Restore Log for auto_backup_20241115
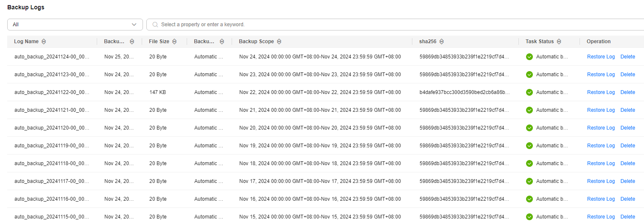 (x=601, y=217)
